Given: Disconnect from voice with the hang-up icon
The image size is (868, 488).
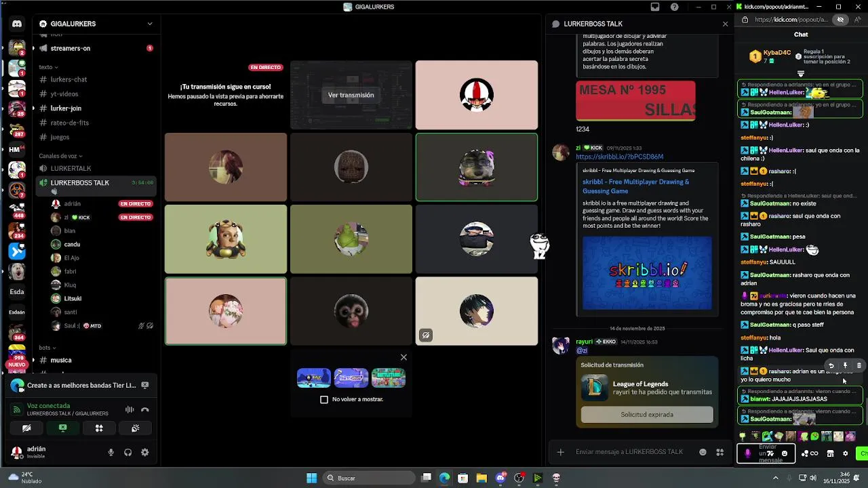Looking at the screenshot, I should [144, 409].
